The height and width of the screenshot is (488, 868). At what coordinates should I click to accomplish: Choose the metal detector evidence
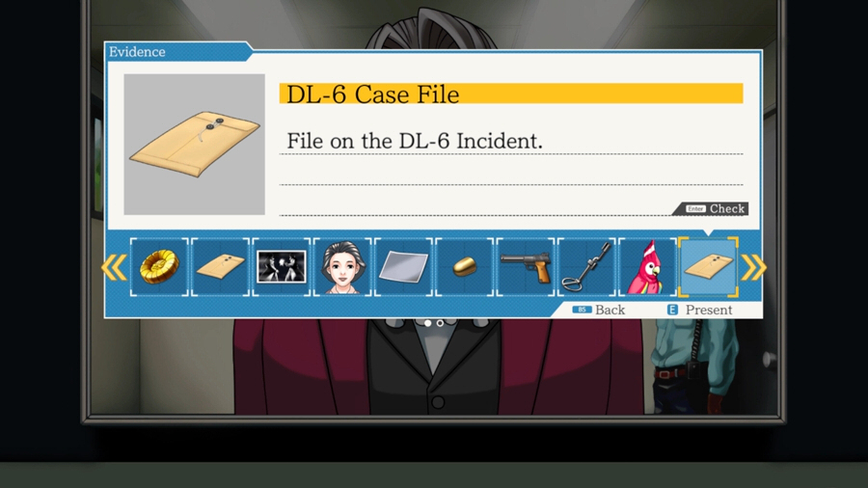[586, 267]
